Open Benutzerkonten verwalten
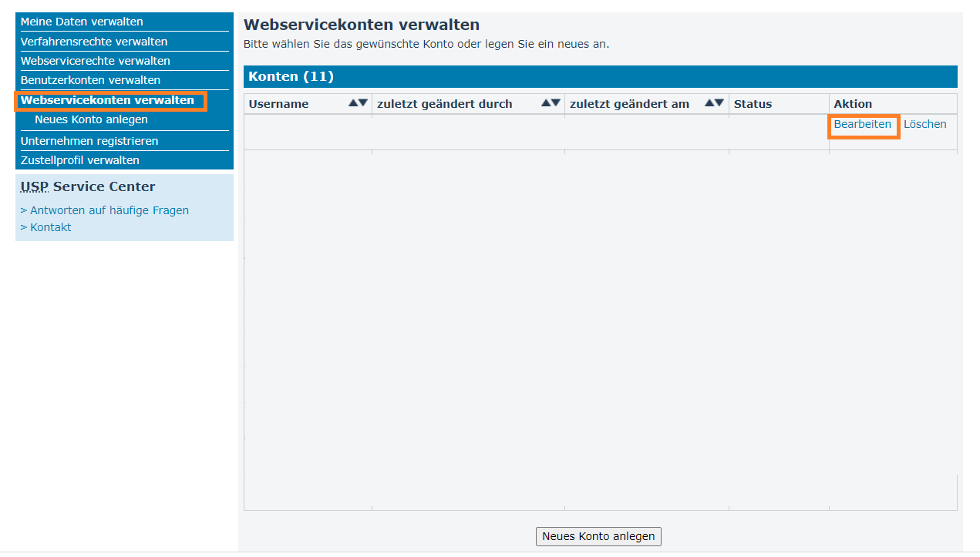Image resolution: width=980 pixels, height=557 pixels. (90, 79)
